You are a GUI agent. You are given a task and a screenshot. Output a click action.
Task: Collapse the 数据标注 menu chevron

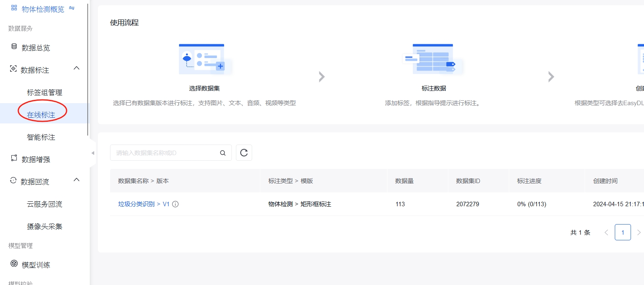(x=76, y=68)
